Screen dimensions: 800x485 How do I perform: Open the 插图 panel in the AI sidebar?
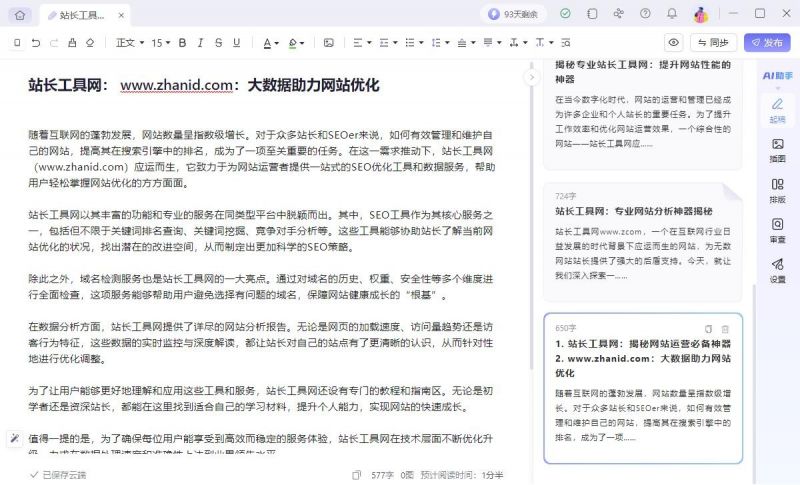[777, 150]
